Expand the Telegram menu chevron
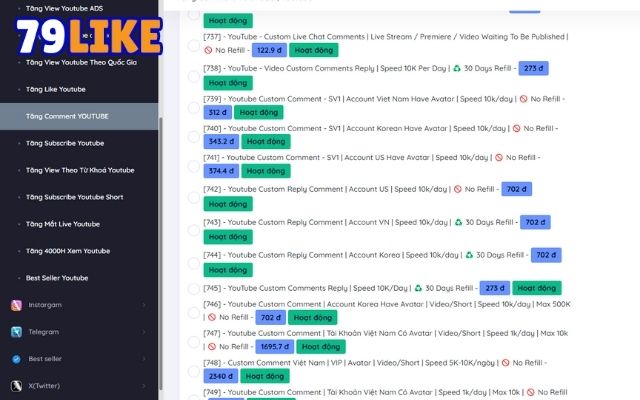 tap(144, 332)
